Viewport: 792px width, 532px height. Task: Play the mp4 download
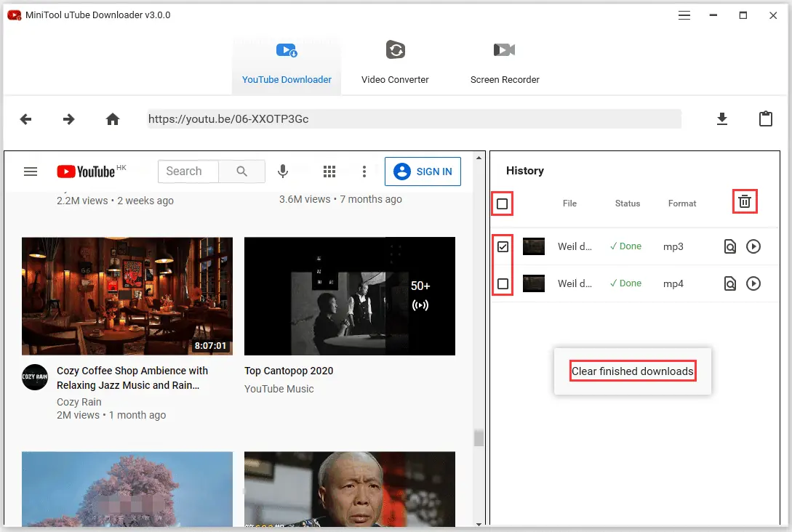753,283
